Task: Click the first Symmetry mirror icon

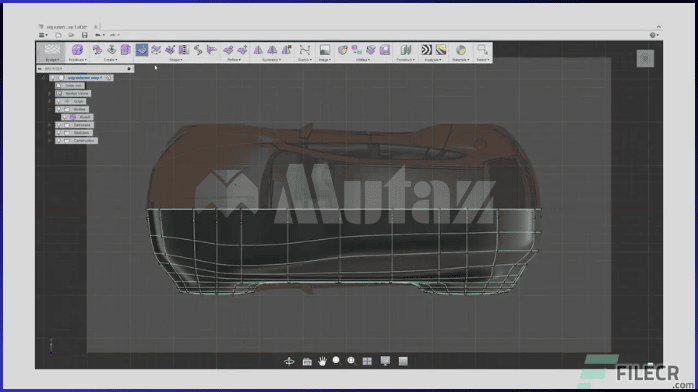Action: coord(258,50)
